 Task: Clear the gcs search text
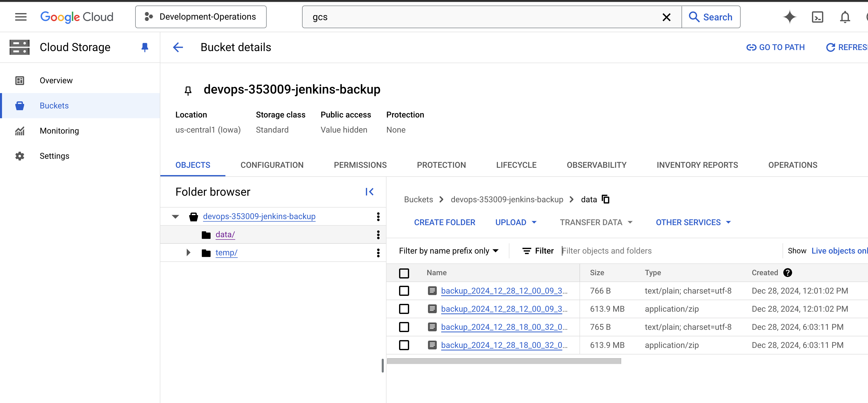[666, 17]
